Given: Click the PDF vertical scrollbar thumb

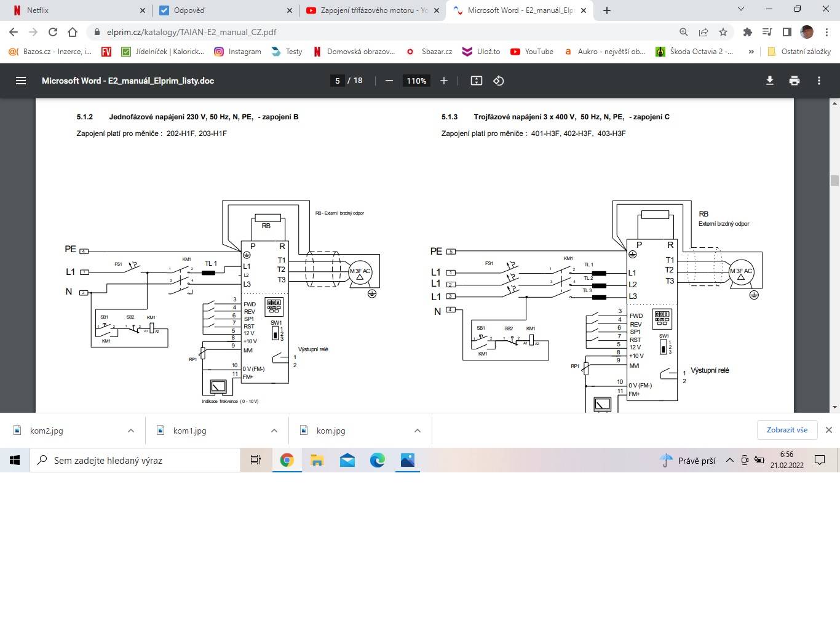Looking at the screenshot, I should tap(834, 180).
